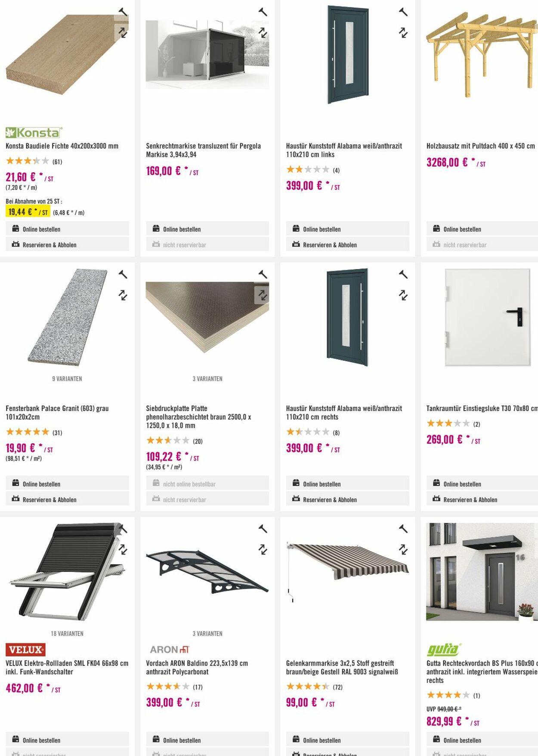Click the hammer icon on Konsta Baudiele Fichte

(124, 11)
